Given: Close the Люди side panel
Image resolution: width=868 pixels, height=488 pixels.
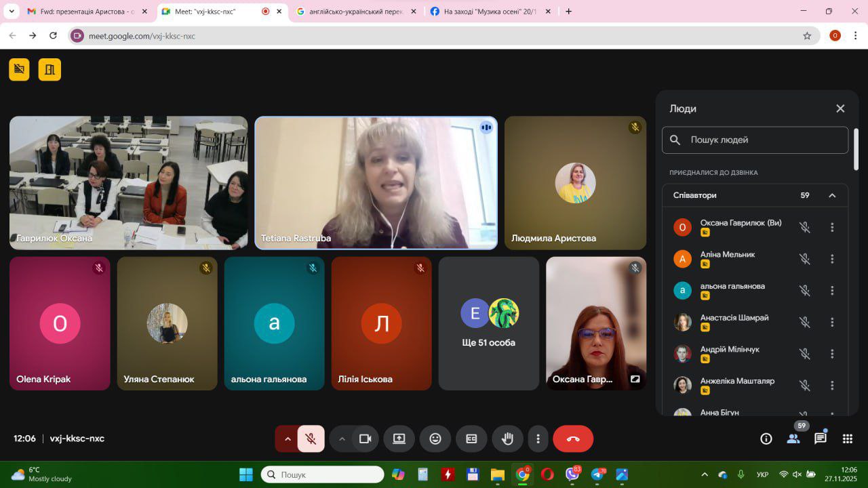Looking at the screenshot, I should coord(840,108).
